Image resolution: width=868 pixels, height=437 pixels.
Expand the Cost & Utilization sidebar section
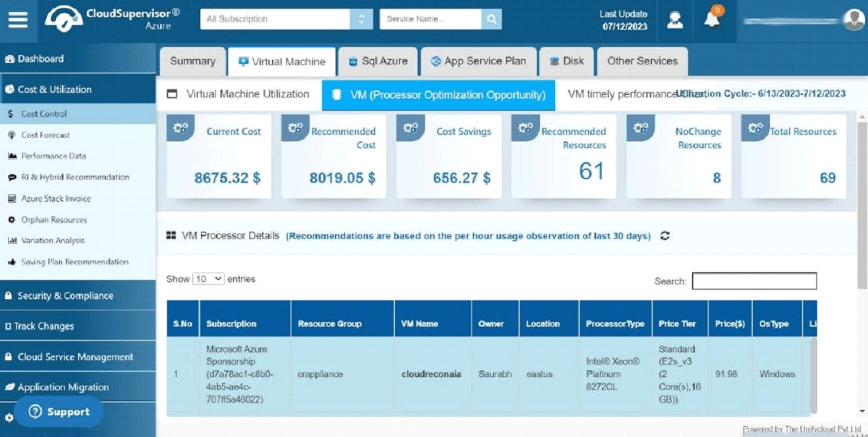pos(78,90)
